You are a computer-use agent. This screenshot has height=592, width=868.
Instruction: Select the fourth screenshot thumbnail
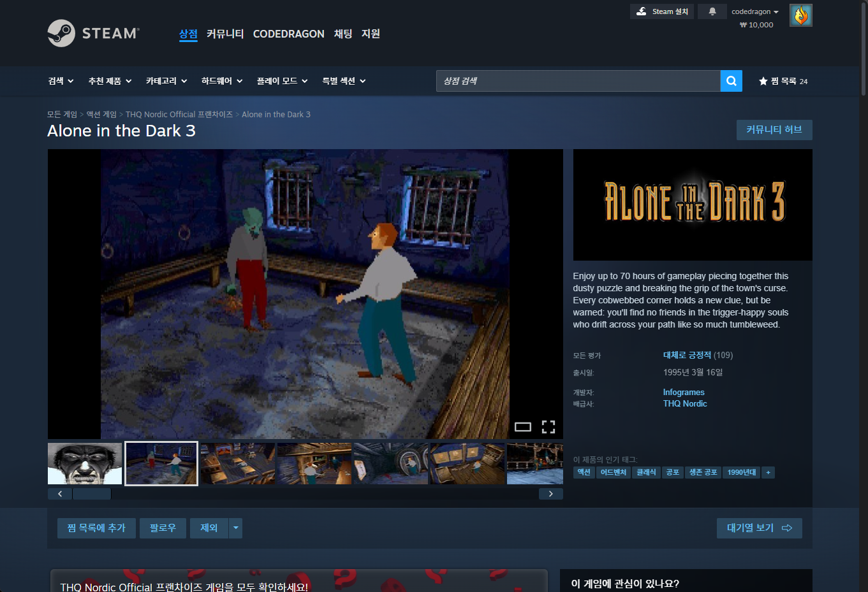click(x=314, y=464)
